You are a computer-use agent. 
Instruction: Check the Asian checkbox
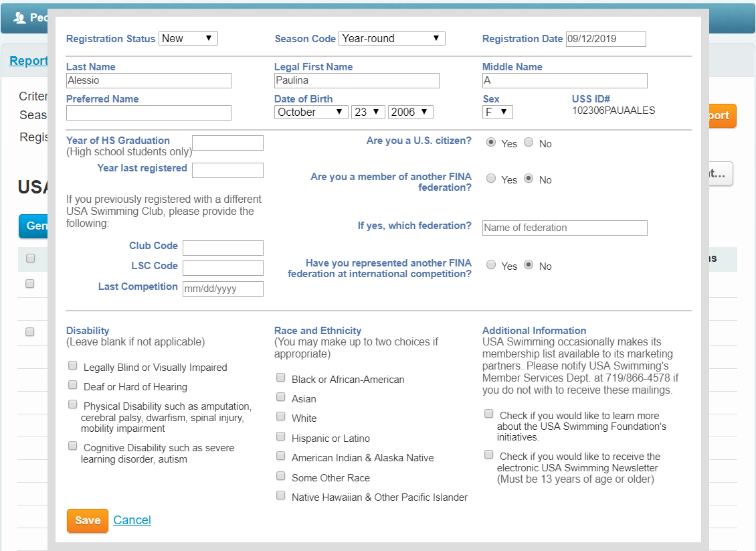point(280,396)
